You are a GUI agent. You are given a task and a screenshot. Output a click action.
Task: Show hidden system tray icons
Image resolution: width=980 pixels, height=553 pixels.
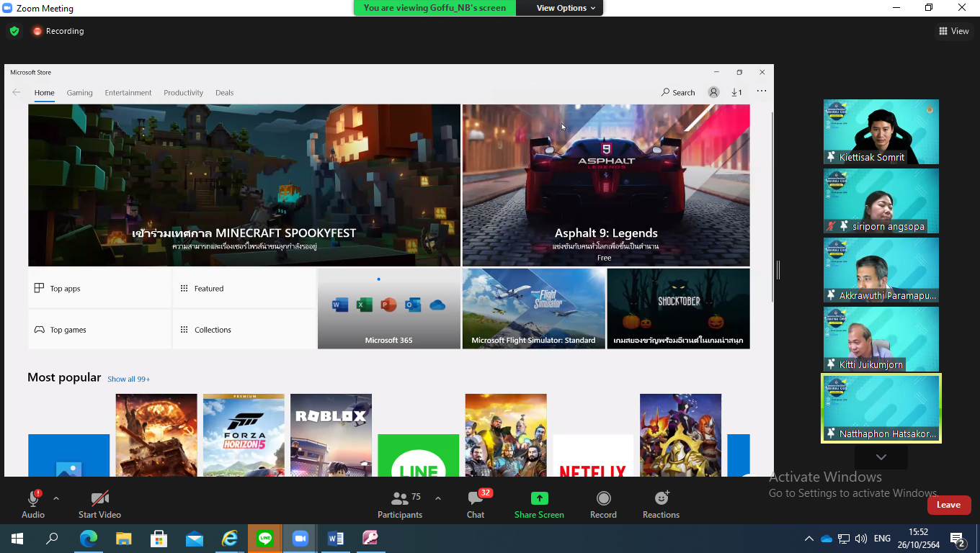tap(809, 538)
